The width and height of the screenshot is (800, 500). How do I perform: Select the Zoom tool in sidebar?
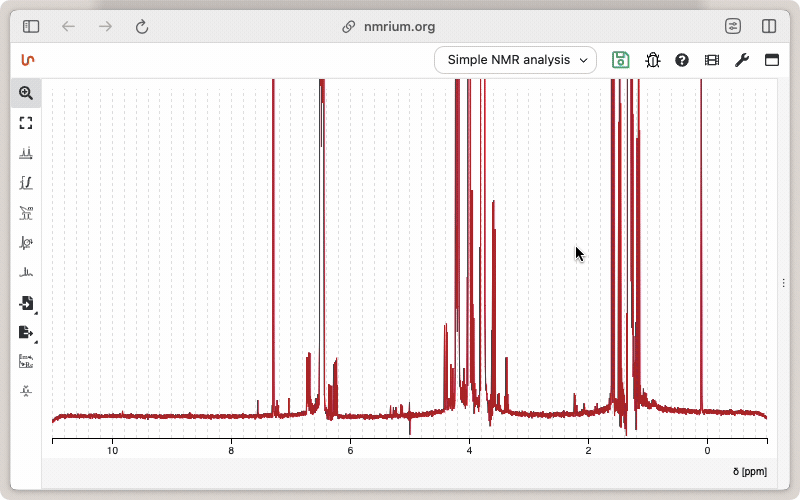[x=26, y=93]
